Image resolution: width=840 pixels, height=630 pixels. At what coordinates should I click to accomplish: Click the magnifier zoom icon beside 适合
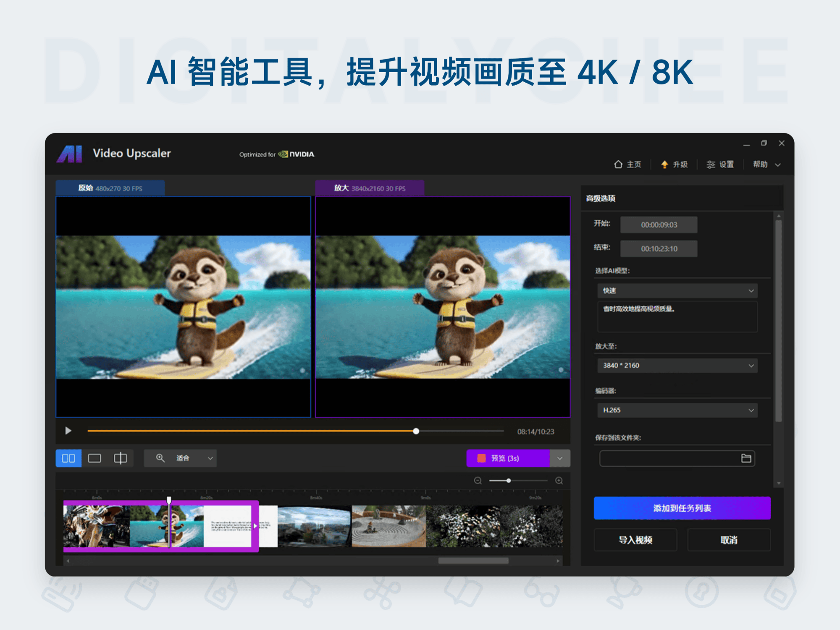160,458
